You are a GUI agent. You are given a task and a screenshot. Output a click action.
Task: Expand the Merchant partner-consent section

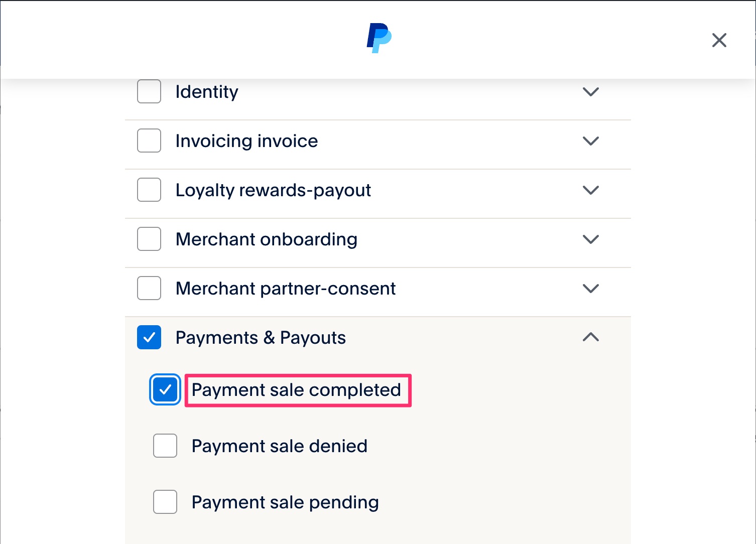[591, 288]
